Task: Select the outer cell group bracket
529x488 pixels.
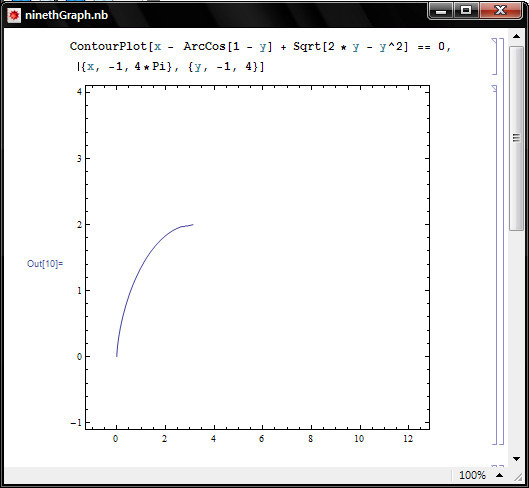Action: pos(501,241)
